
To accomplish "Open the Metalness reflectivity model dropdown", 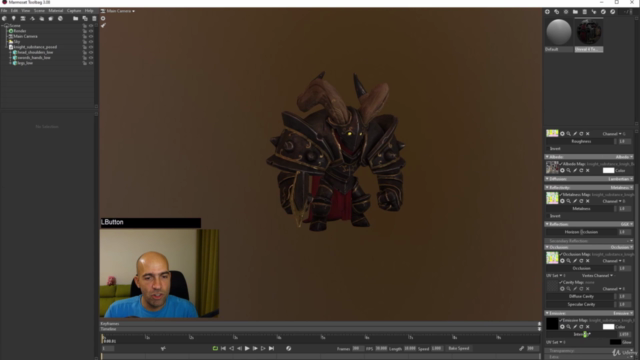I will click(622, 187).
